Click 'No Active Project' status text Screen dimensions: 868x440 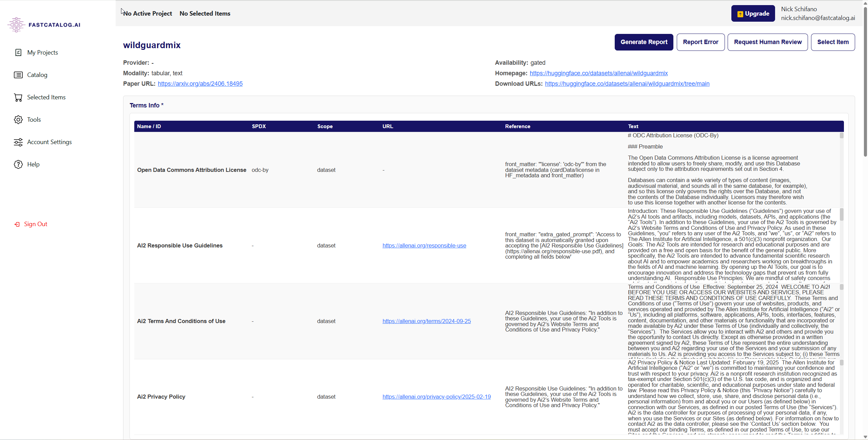pyautogui.click(x=147, y=14)
